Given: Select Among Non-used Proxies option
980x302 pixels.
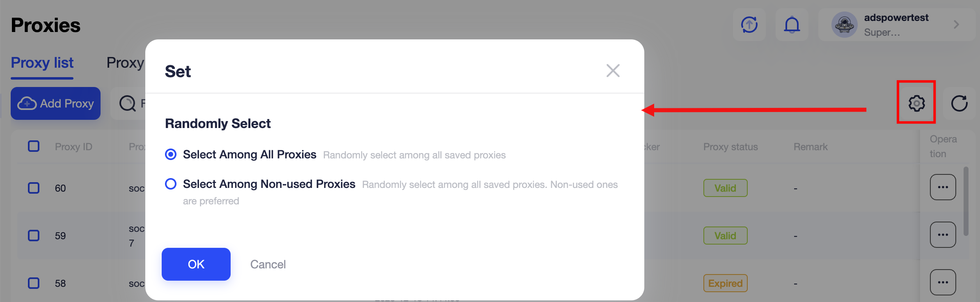Looking at the screenshot, I should coord(171,184).
